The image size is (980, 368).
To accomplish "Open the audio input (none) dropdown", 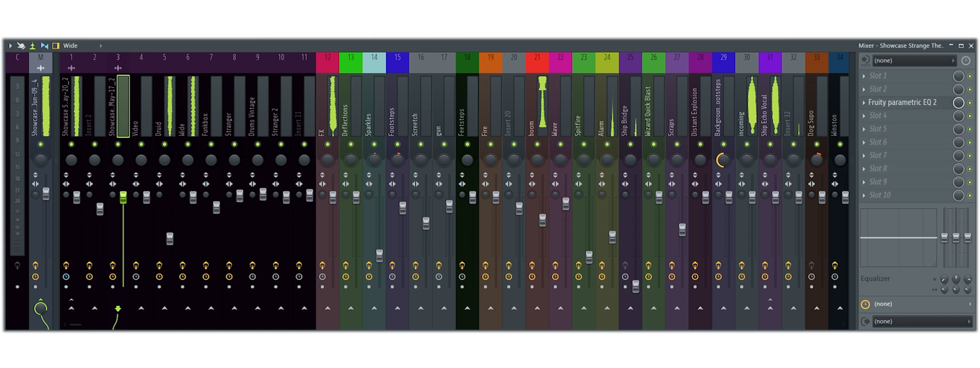I will [x=913, y=61].
